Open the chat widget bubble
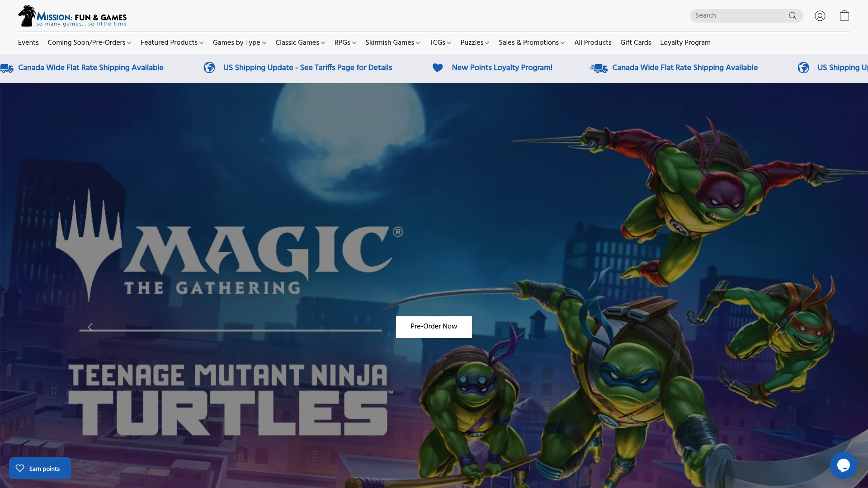 click(844, 465)
